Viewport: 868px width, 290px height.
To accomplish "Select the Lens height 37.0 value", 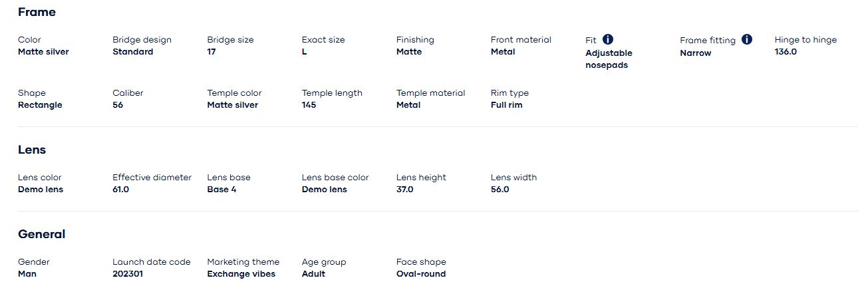I will (404, 190).
